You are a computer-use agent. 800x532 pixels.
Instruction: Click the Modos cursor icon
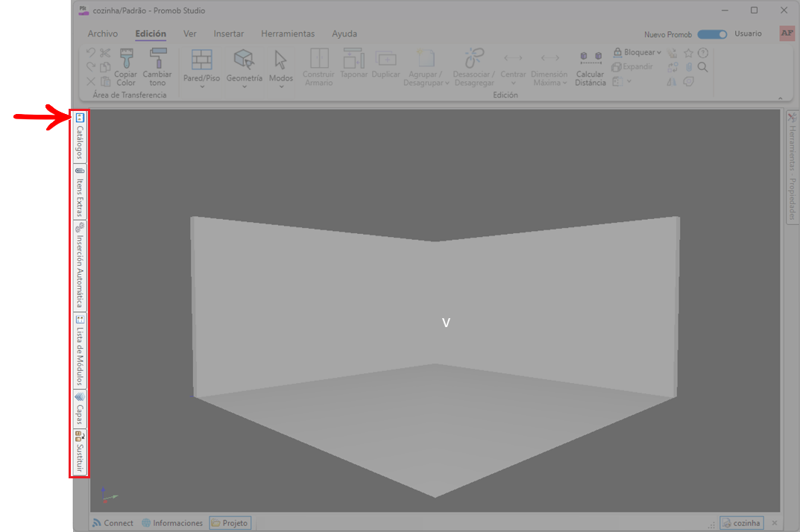tap(280, 60)
